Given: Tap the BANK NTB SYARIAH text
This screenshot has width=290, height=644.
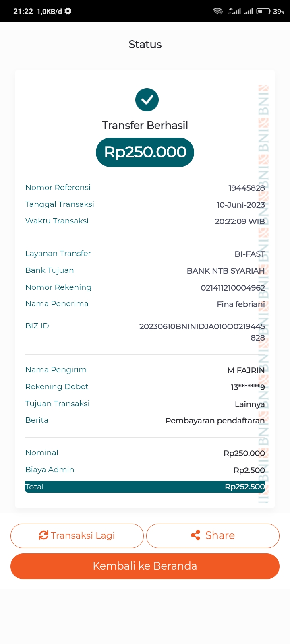Looking at the screenshot, I should 226,271.
